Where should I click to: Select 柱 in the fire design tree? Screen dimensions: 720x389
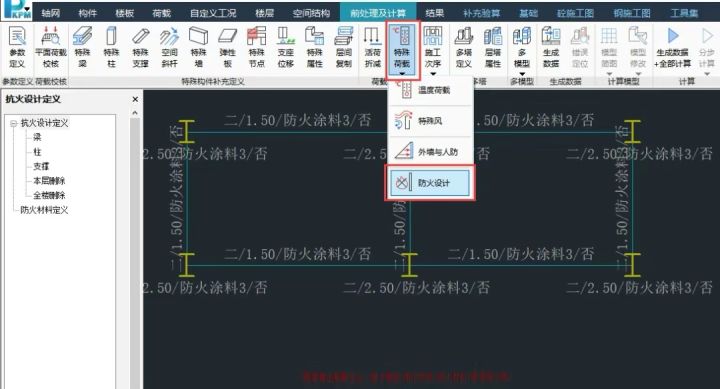pyautogui.click(x=37, y=152)
